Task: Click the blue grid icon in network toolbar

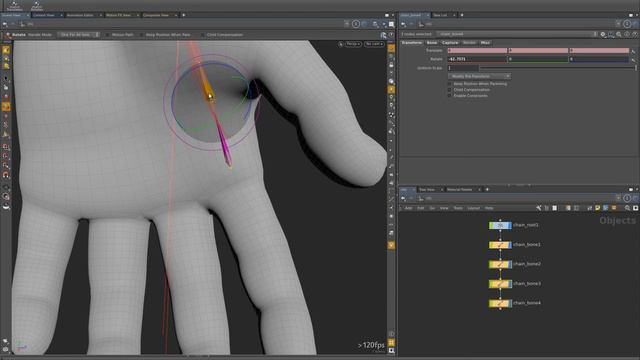Action: coord(606,208)
